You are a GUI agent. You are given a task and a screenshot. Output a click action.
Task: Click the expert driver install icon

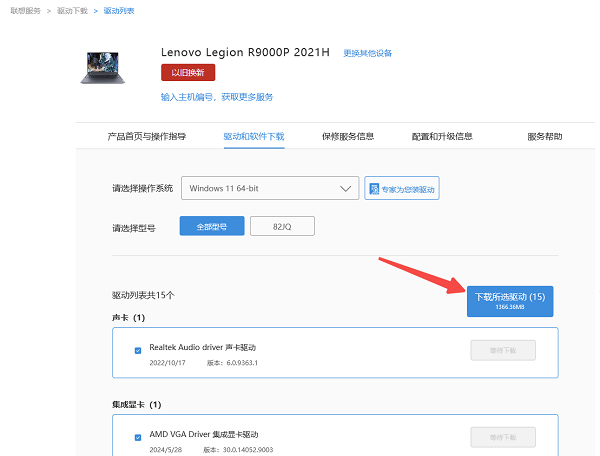374,189
